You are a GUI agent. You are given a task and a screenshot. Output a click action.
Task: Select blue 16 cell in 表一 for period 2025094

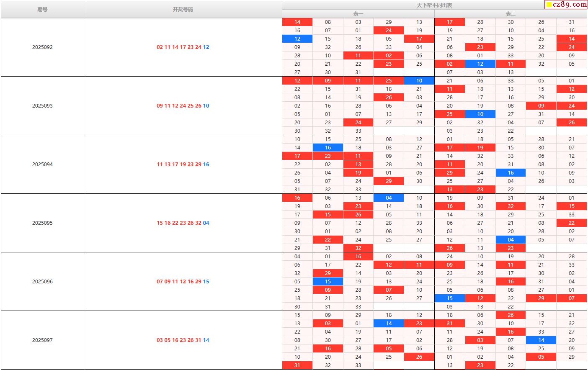pyautogui.click(x=328, y=148)
